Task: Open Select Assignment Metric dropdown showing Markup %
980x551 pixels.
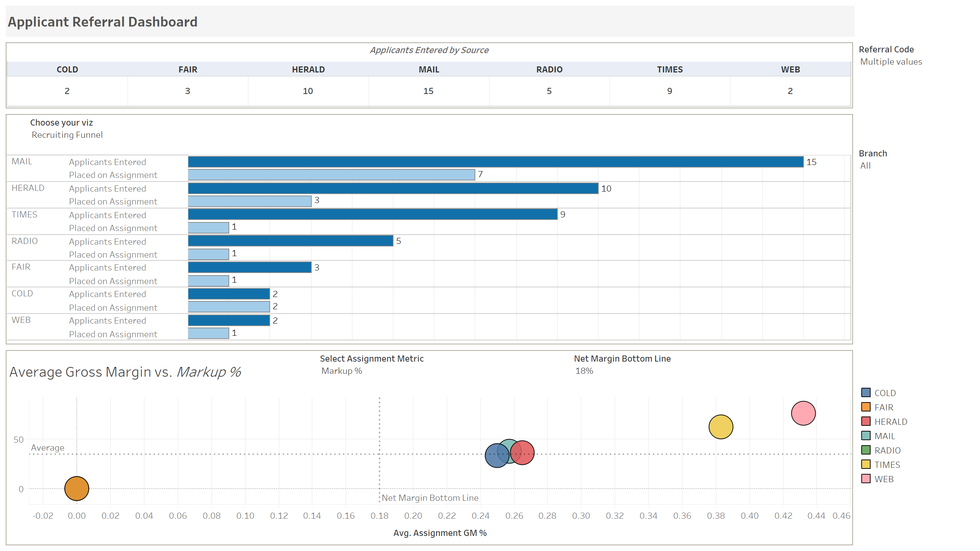Action: (341, 371)
